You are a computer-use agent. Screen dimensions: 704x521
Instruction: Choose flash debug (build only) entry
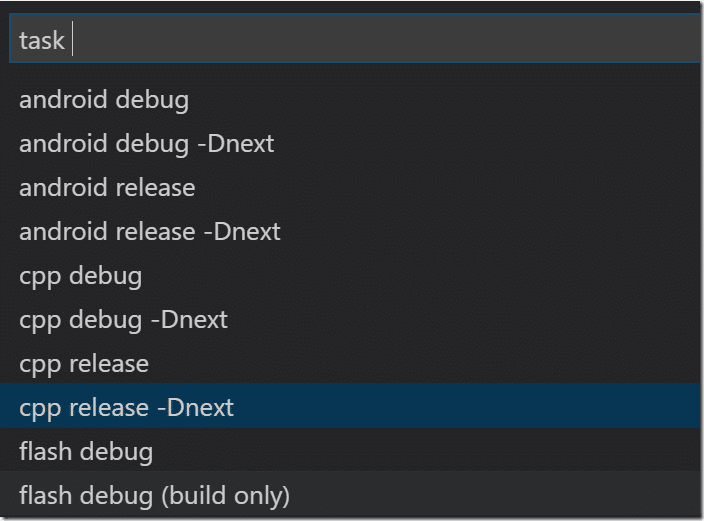click(x=350, y=494)
